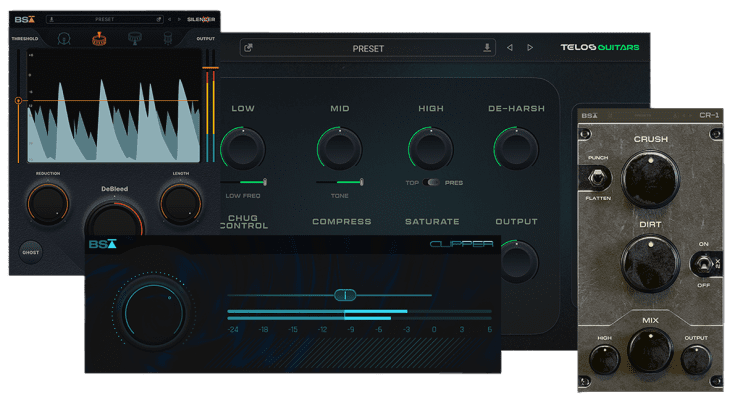Click the DE-HARSH knob in Telos
Image resolution: width=735 pixels, height=400 pixels.
pyautogui.click(x=515, y=150)
